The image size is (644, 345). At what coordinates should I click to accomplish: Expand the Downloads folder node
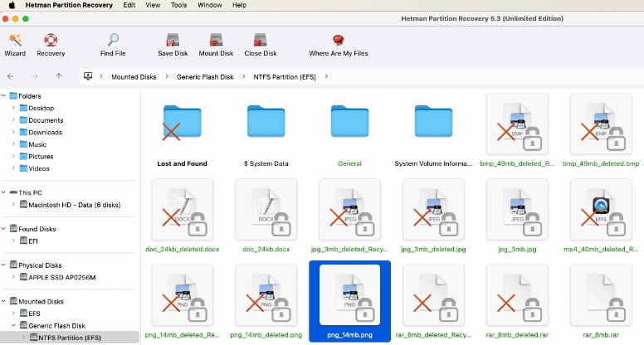pyautogui.click(x=13, y=132)
